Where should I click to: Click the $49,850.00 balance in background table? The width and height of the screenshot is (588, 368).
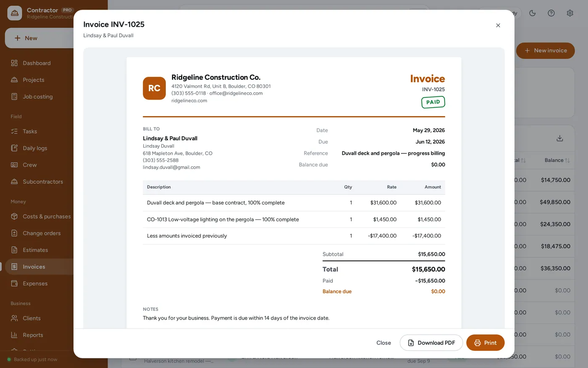click(555, 202)
